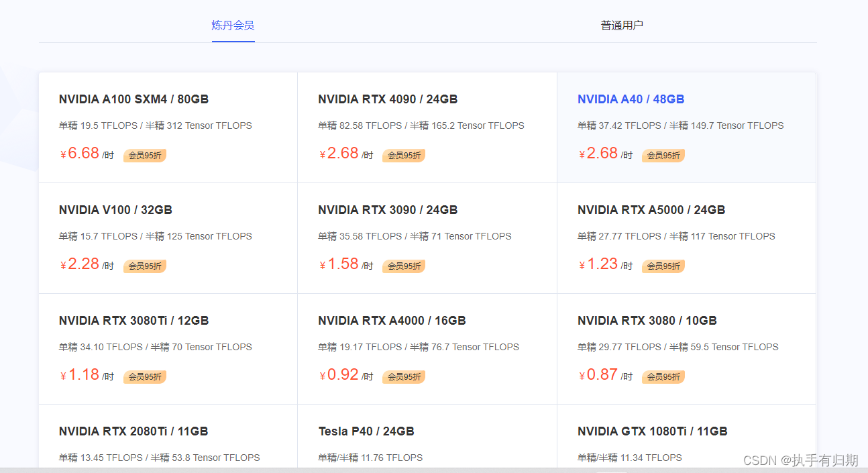Choose the NVIDIA RTX 3080Ti / 12GB title
The image size is (868, 473).
point(133,321)
